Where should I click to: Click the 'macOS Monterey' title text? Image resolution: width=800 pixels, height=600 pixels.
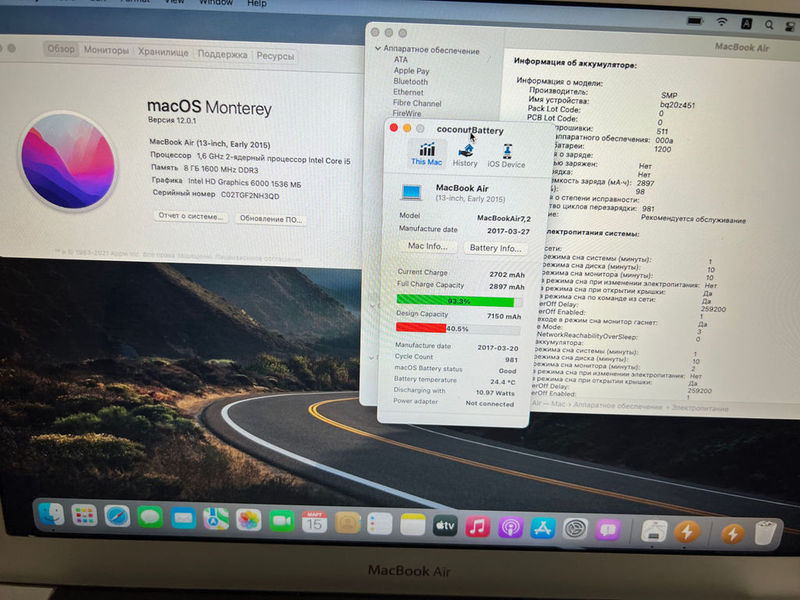coord(209,107)
